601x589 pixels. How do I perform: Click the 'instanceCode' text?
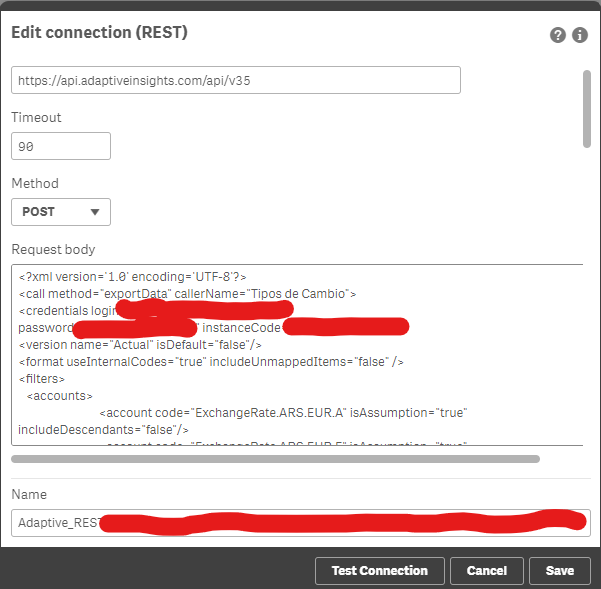[241, 328]
